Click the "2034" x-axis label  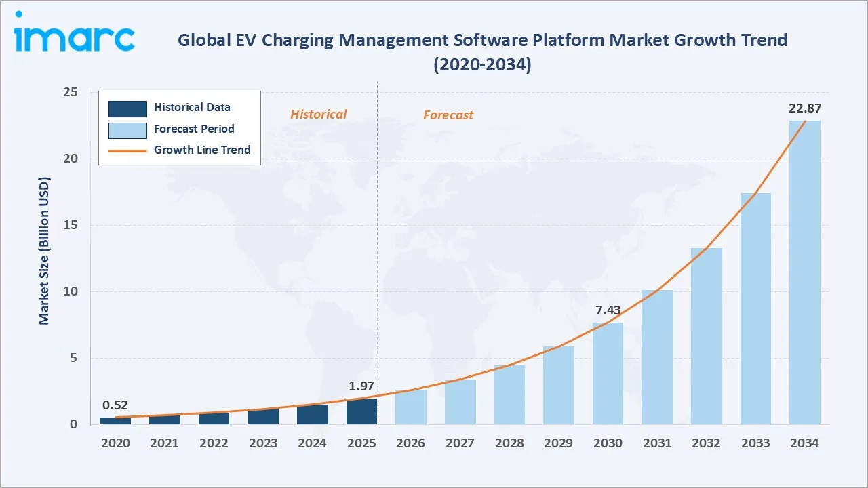[x=805, y=443]
